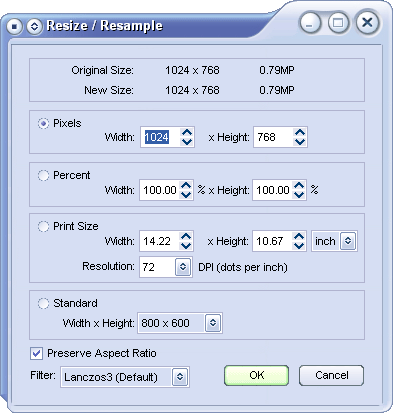Open the Standard 800 x 600 dropdown
Viewport: 393px width, 413px height.
(x=213, y=323)
